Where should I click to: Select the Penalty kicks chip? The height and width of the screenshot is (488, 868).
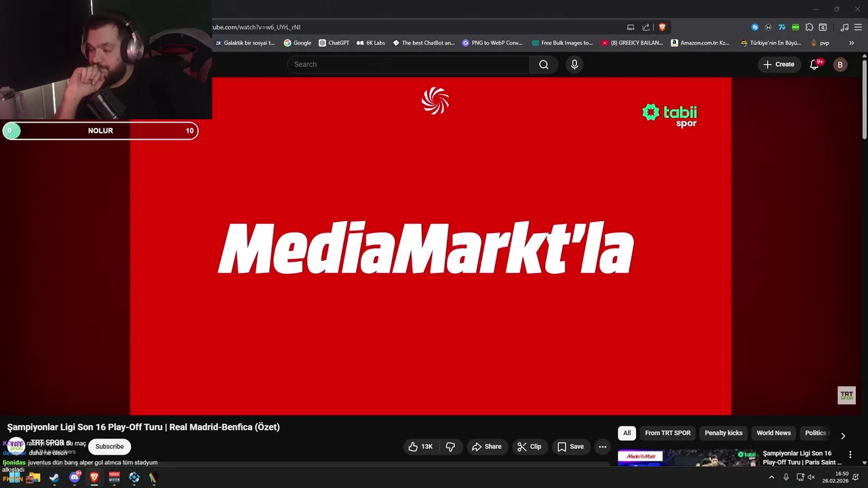tap(724, 433)
